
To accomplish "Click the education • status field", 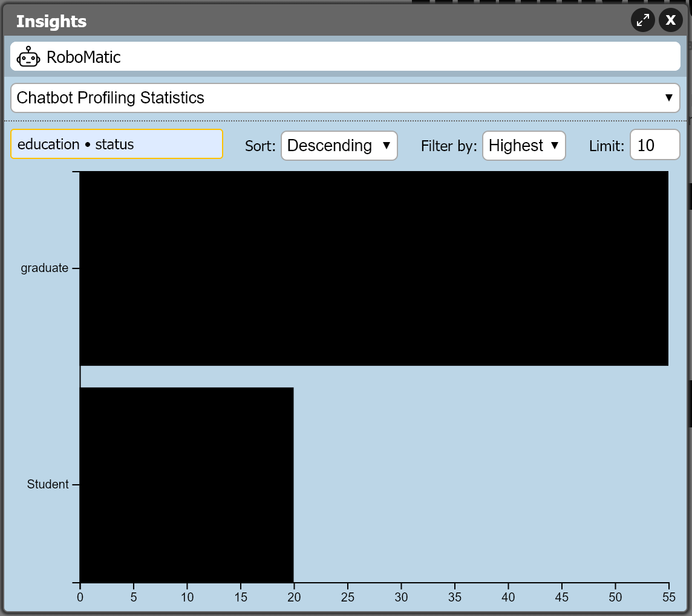I will tap(117, 144).
